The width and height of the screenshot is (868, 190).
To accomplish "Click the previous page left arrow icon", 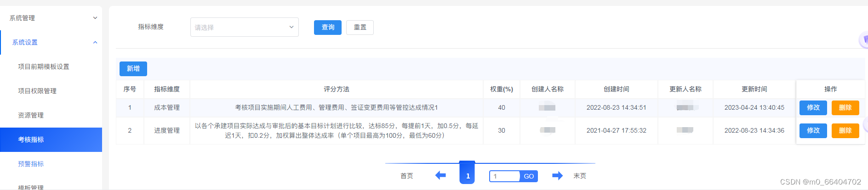I will pos(440,175).
